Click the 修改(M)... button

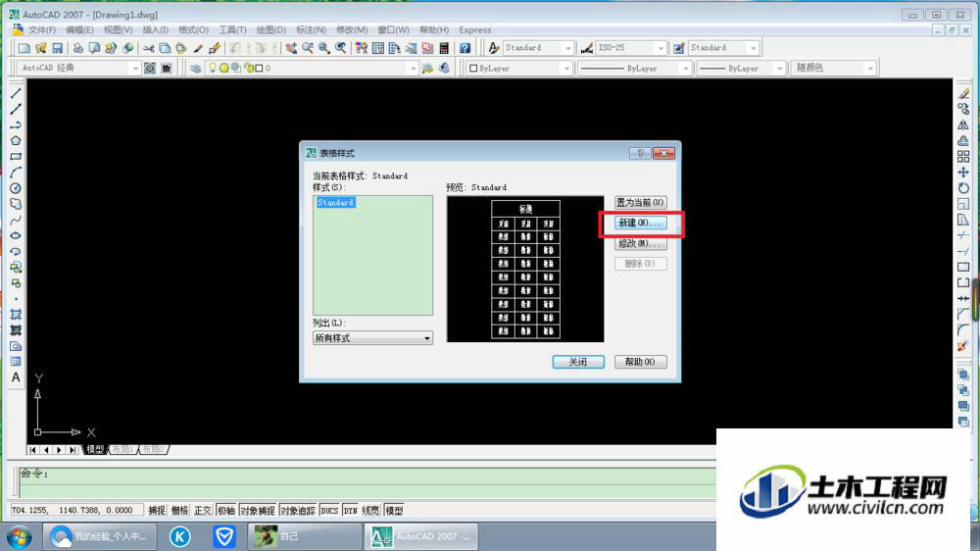point(640,243)
